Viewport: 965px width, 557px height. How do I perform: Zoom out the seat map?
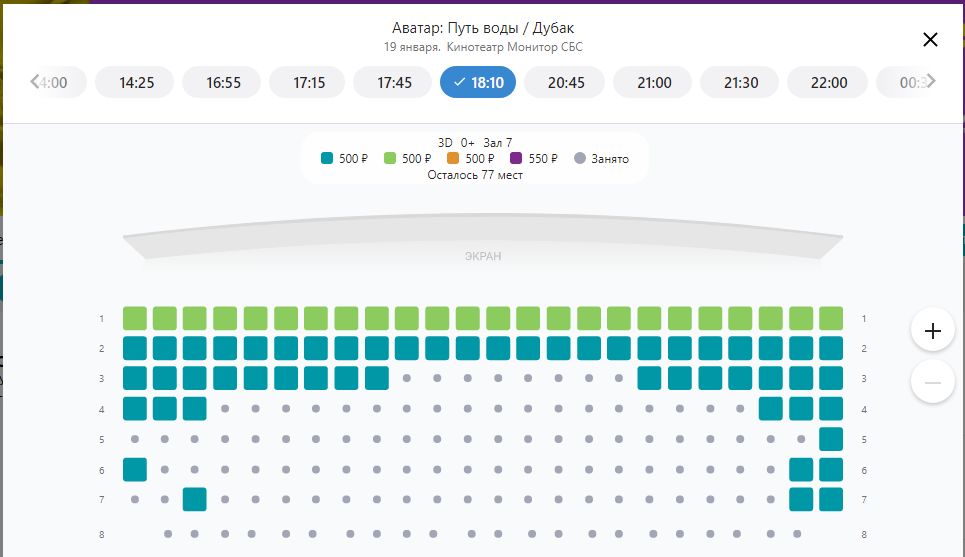click(933, 382)
